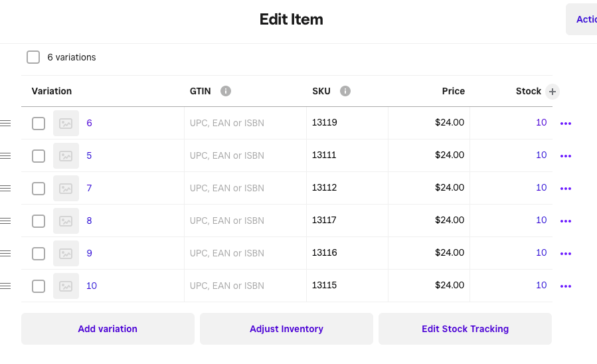Open Edit Stock Tracking

pos(465,329)
